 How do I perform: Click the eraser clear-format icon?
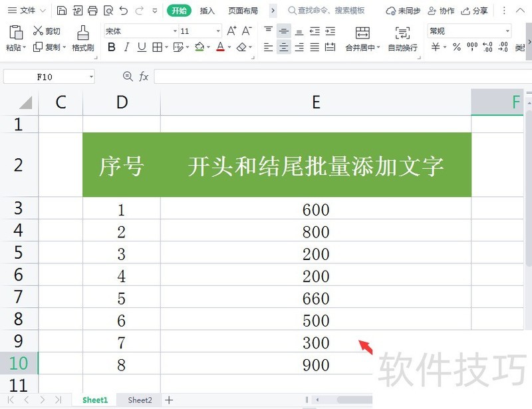pos(241,47)
